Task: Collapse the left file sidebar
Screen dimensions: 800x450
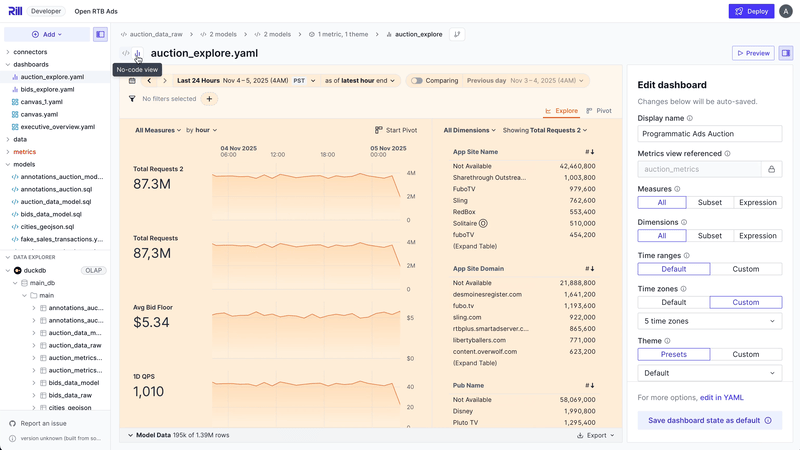Action: (100, 34)
